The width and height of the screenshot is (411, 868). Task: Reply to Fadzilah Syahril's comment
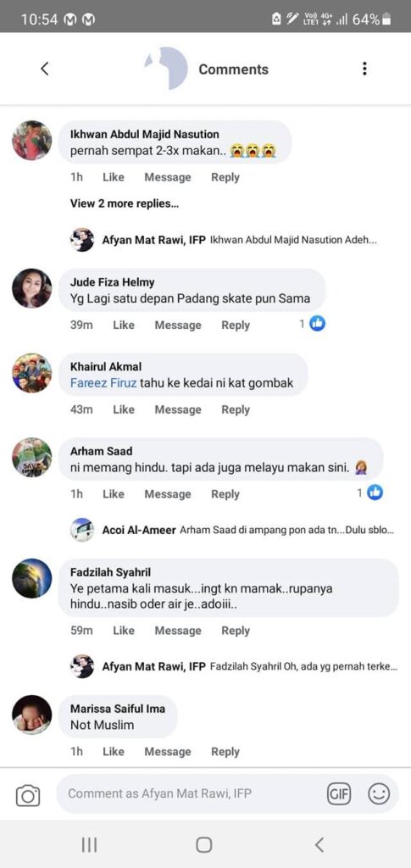click(236, 631)
